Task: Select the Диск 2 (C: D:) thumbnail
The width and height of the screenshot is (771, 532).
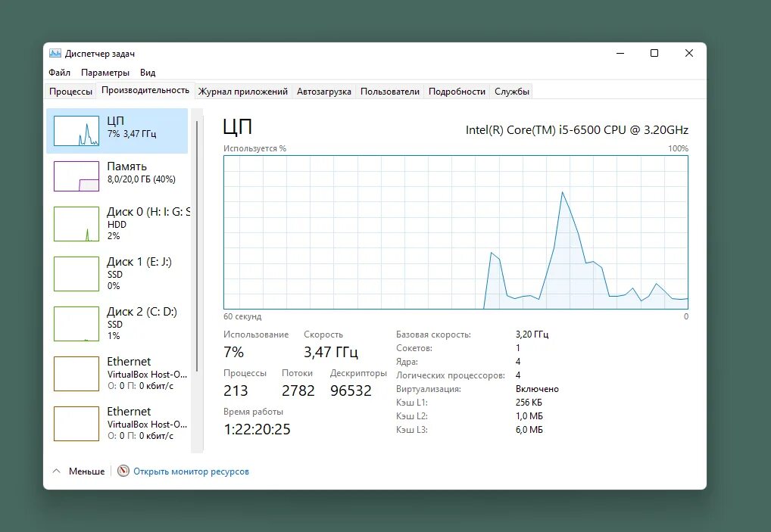Action: click(76, 324)
